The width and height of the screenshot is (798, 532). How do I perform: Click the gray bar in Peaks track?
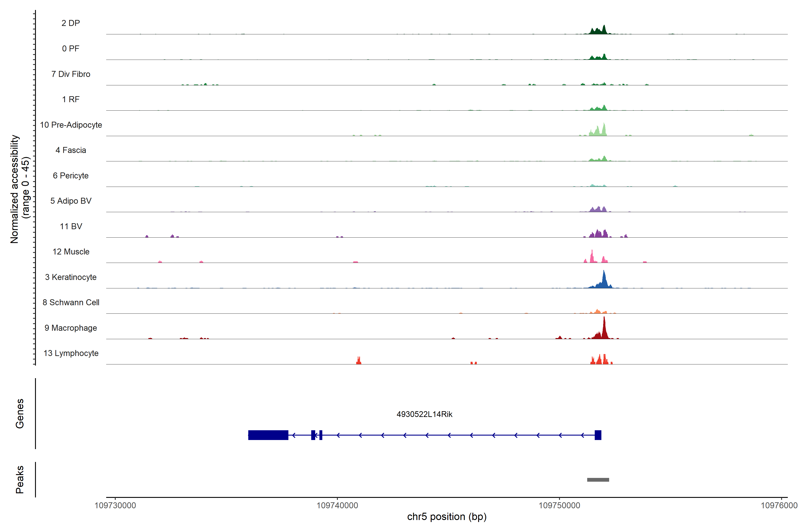coord(598,480)
